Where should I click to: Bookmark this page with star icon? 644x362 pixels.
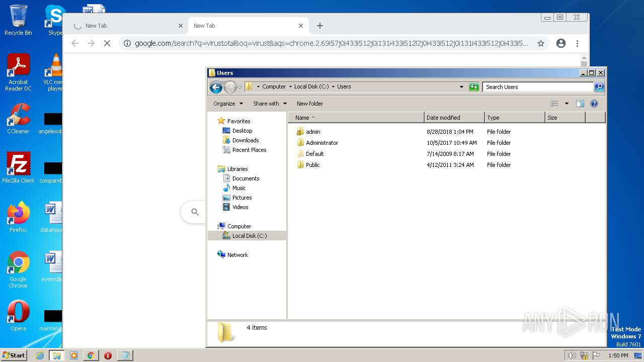pos(541,43)
